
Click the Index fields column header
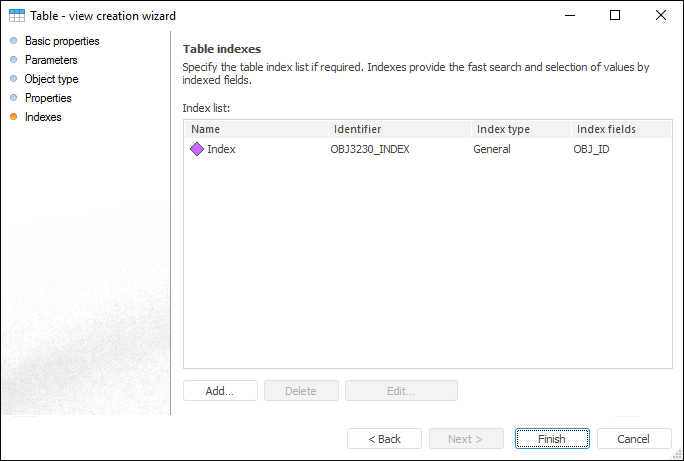coord(620,129)
